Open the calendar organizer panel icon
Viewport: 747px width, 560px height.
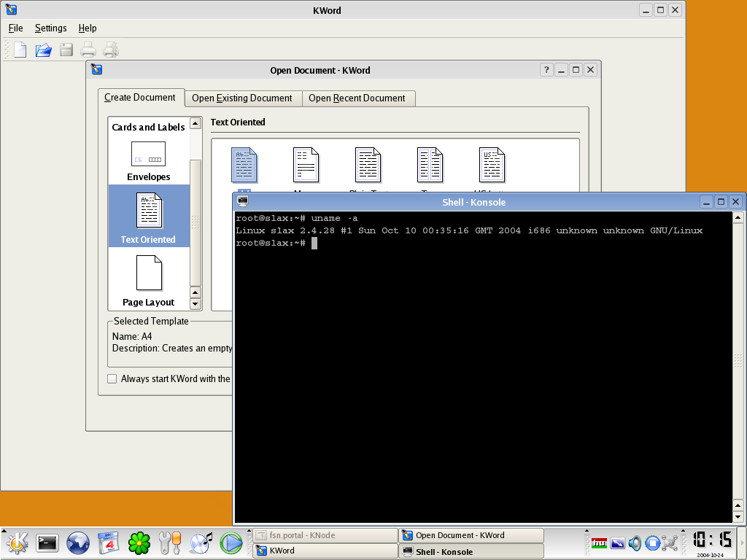click(x=109, y=542)
